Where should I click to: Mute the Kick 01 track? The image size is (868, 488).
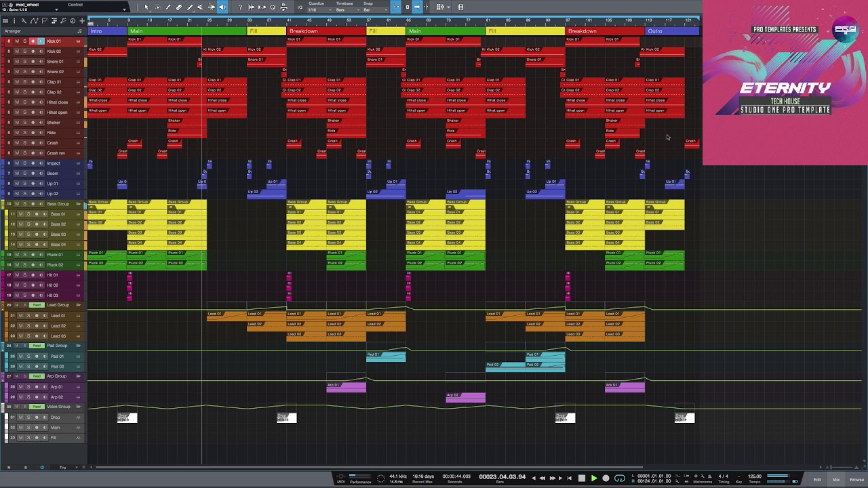pyautogui.click(x=17, y=41)
